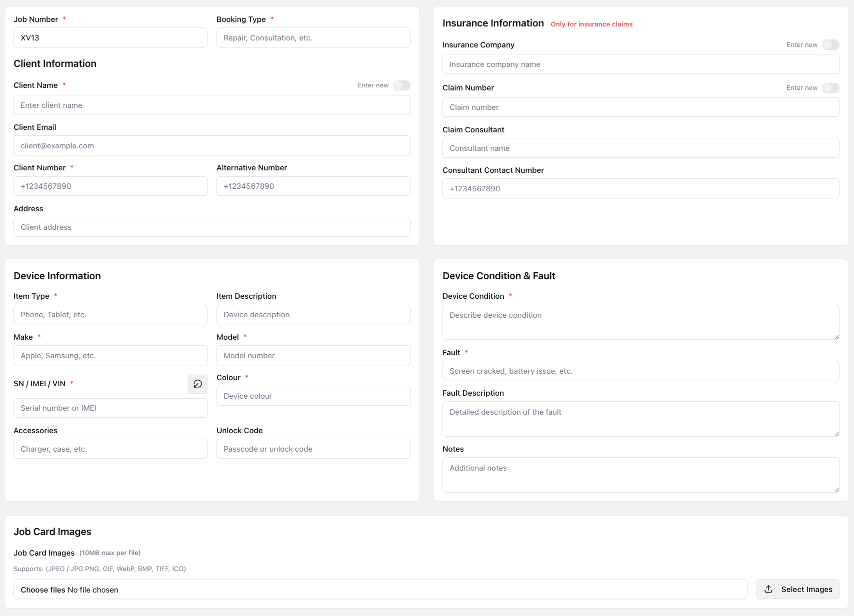Click the Claim Consultant name field
The width and height of the screenshot is (854, 616).
tap(640, 148)
